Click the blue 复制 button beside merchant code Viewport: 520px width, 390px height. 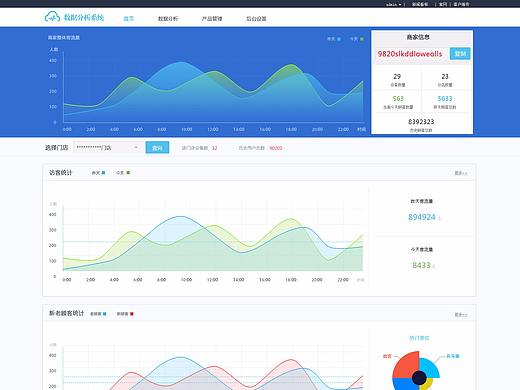point(460,54)
